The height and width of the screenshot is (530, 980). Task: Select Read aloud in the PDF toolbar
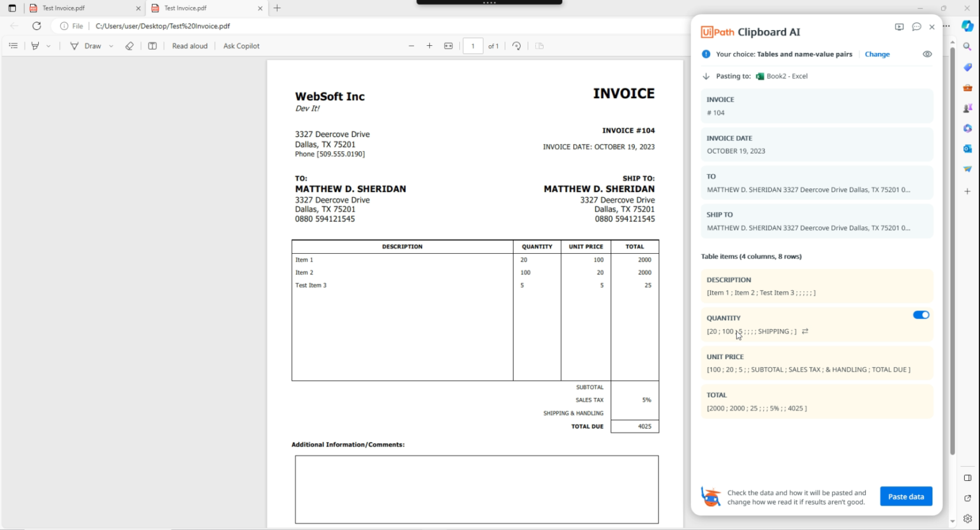click(x=189, y=45)
